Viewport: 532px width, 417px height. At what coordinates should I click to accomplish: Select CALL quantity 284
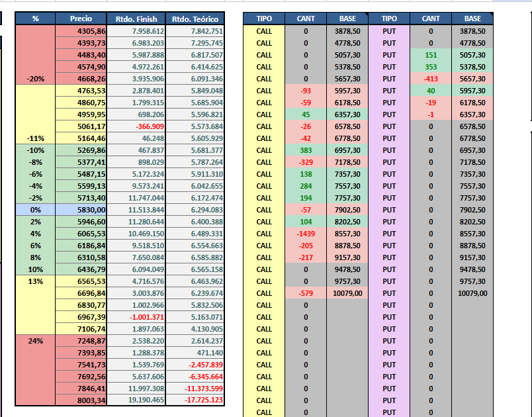[306, 186]
